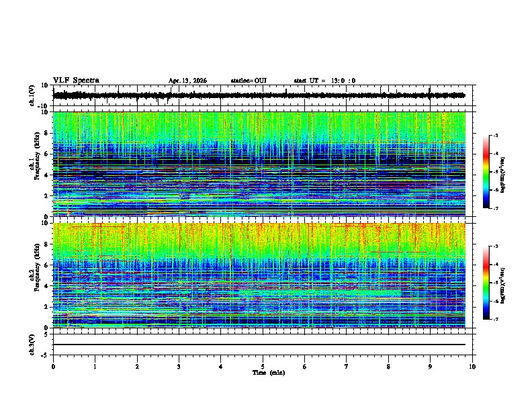Click the ch.1 "Frequency (kHz)" axis label
532x411 pixels.
[x=37, y=156]
